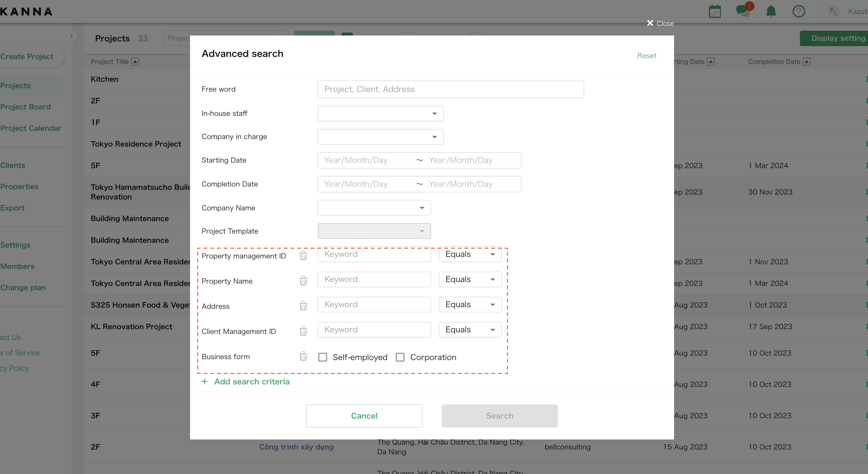The width and height of the screenshot is (868, 474).
Task: Open the calendar icon in the top bar
Action: click(x=715, y=11)
